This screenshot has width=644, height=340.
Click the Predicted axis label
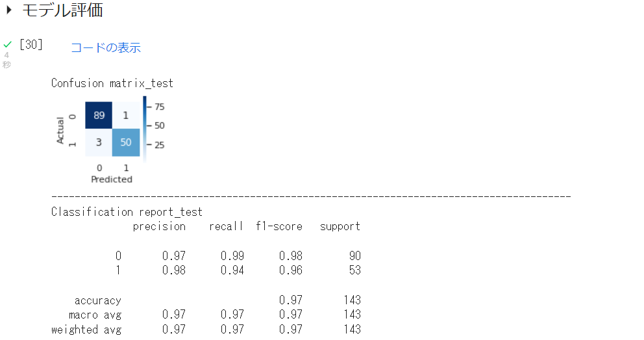coord(112,179)
